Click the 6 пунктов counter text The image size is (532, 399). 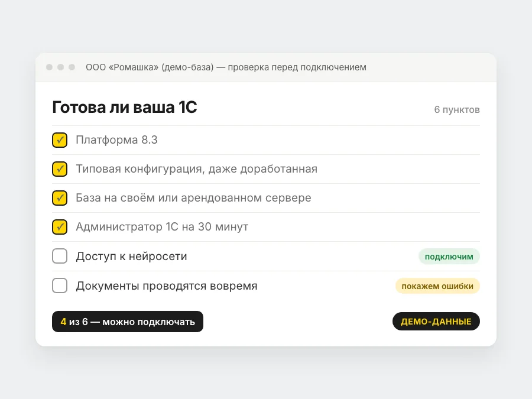pyautogui.click(x=457, y=109)
